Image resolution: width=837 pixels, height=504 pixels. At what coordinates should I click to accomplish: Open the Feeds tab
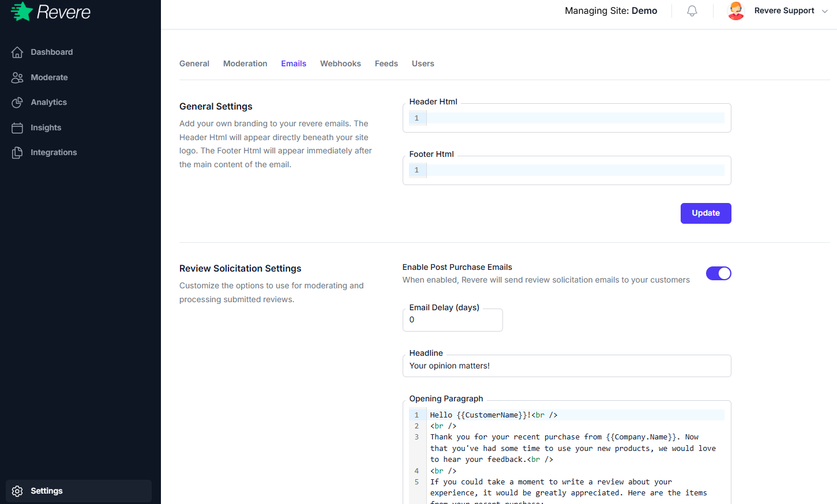point(386,63)
